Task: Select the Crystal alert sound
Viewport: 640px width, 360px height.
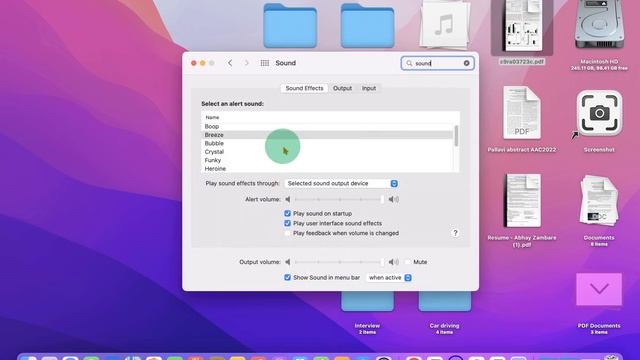Action: 327,152
